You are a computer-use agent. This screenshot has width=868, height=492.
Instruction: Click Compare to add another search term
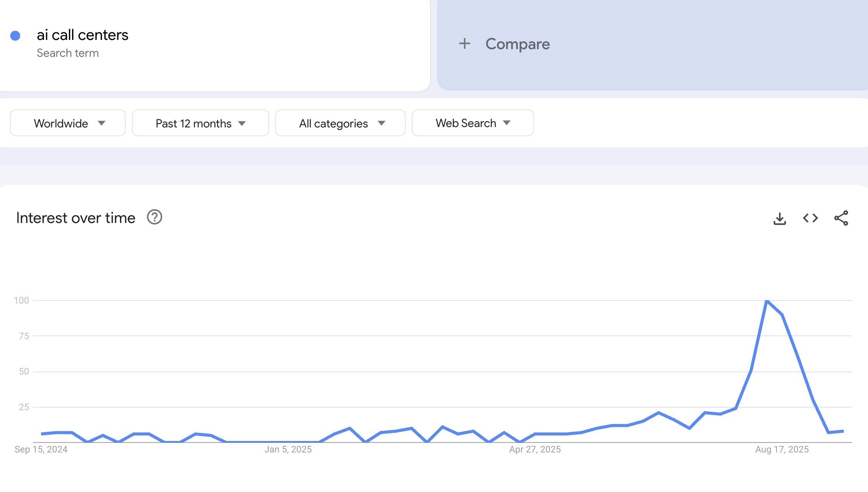[x=517, y=44]
